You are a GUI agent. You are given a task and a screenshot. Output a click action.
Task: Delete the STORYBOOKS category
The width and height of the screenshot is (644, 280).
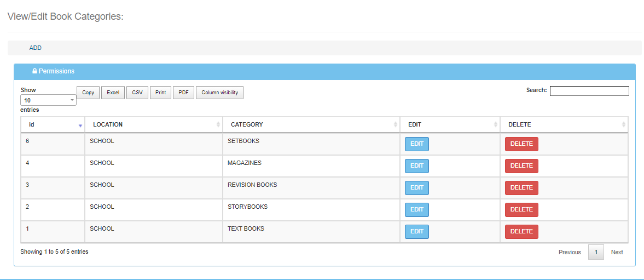521,210
